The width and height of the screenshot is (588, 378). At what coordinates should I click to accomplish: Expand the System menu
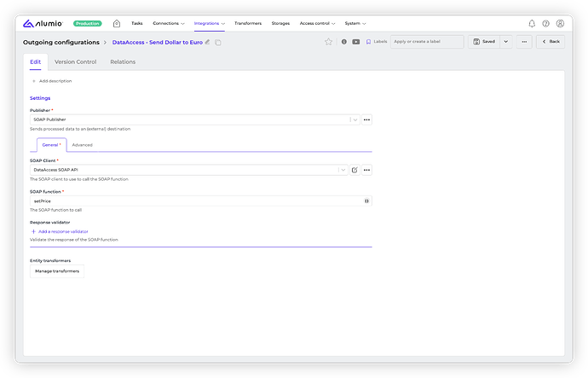[355, 23]
